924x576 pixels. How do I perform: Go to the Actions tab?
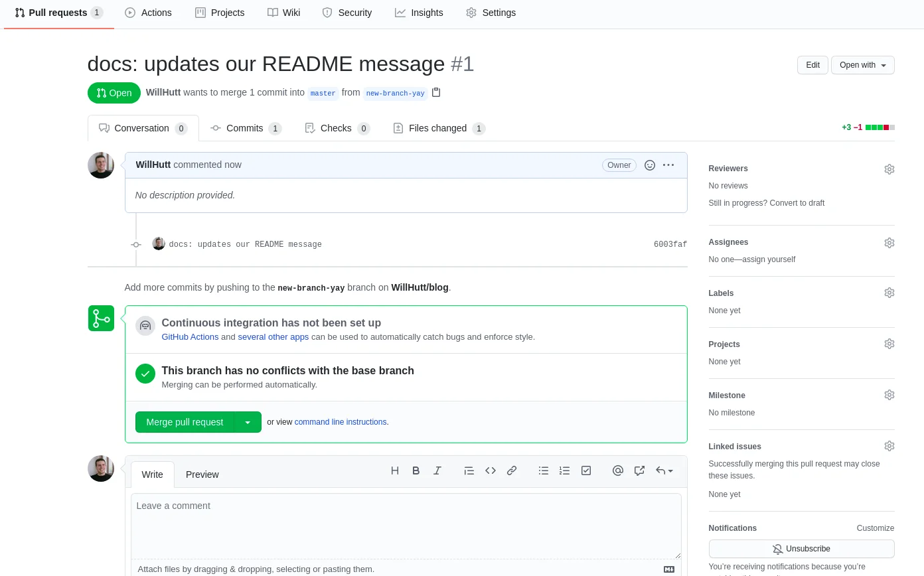tap(148, 13)
